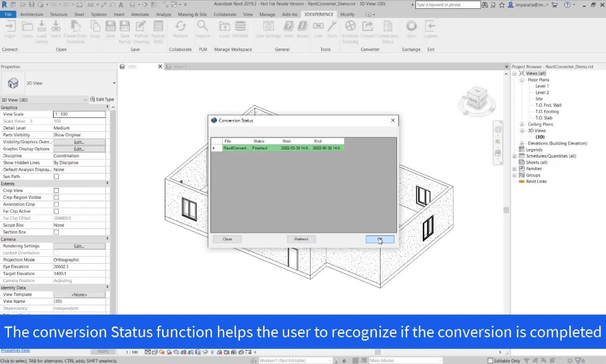This screenshot has height=364, width=606.
Task: Click the ViewCube in 3D view
Action: click(477, 98)
